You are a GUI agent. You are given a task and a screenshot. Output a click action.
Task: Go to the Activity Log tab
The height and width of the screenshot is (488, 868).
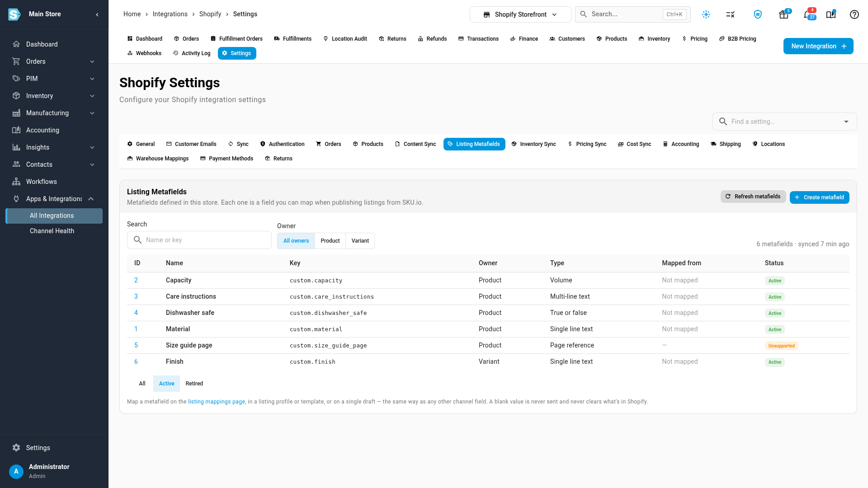192,53
